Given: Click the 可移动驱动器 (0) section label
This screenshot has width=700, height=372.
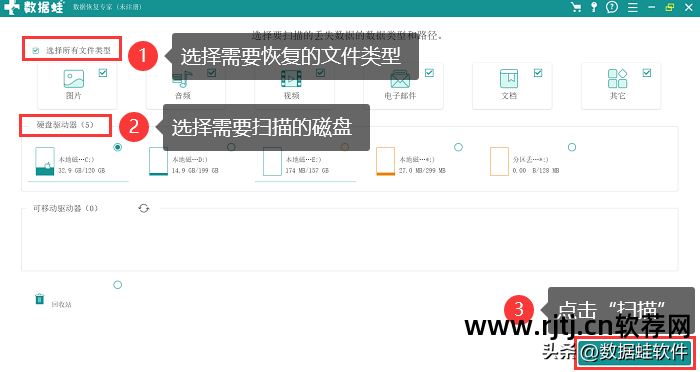Looking at the screenshot, I should tap(65, 208).
